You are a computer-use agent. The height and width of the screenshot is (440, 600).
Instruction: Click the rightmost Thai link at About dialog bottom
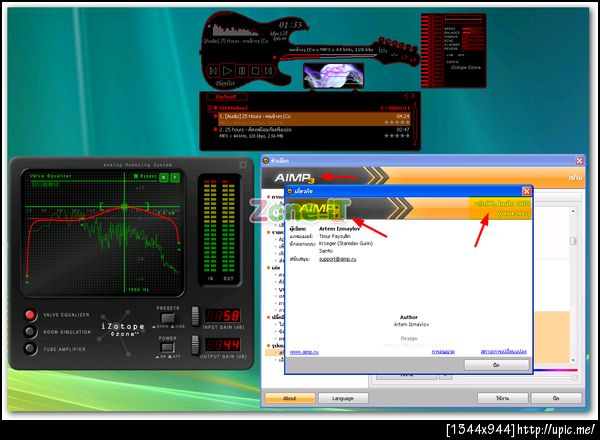coord(504,351)
